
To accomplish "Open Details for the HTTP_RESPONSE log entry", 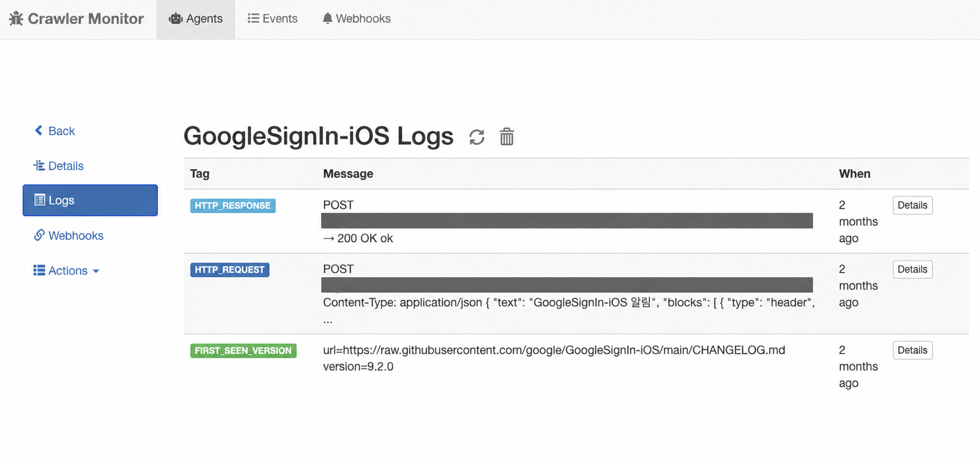I will [912, 205].
